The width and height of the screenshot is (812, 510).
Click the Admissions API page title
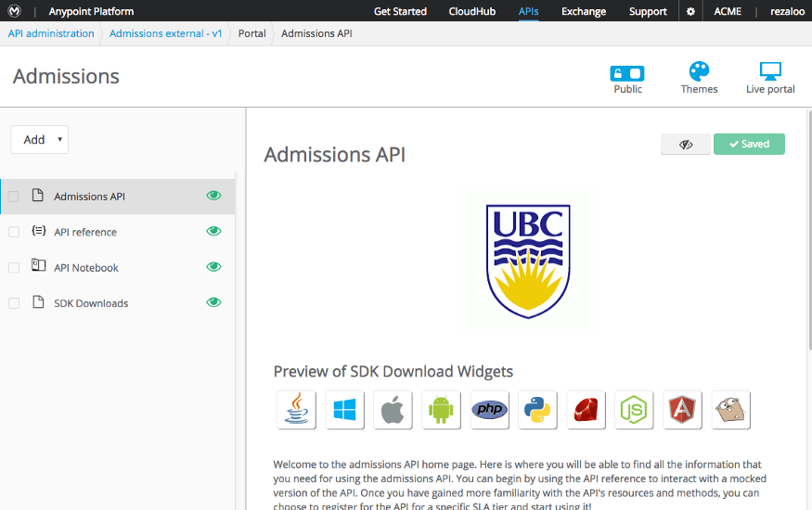334,155
